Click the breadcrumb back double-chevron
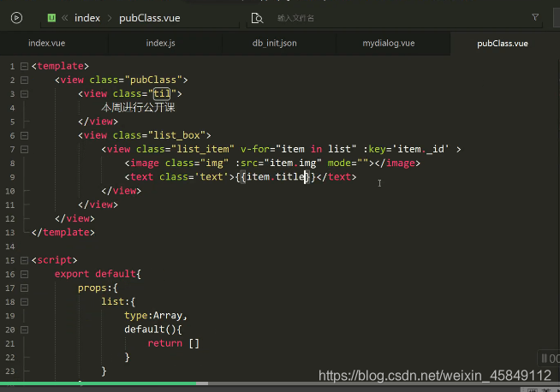Image resolution: width=560 pixels, height=392 pixels. 64,18
